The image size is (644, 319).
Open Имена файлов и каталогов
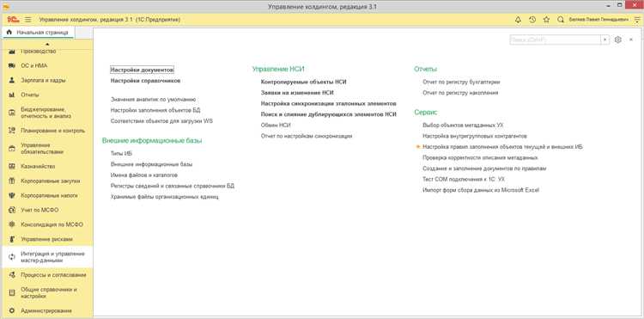point(144,175)
